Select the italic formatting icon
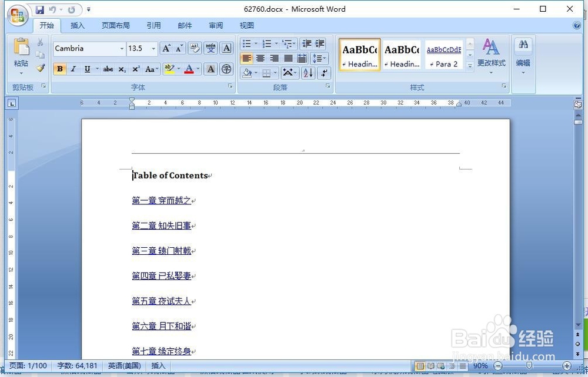The height and width of the screenshot is (377, 588). coord(73,69)
